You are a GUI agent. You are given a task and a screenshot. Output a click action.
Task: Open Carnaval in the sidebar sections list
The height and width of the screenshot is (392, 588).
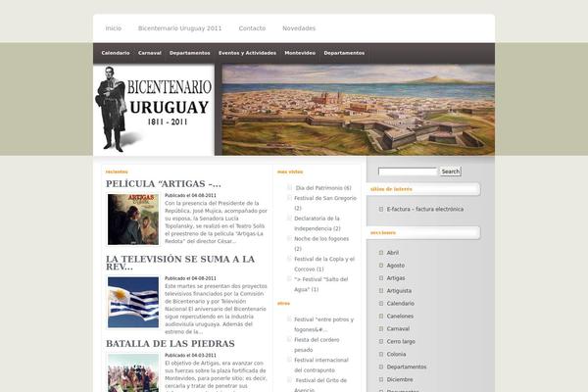pyautogui.click(x=398, y=329)
